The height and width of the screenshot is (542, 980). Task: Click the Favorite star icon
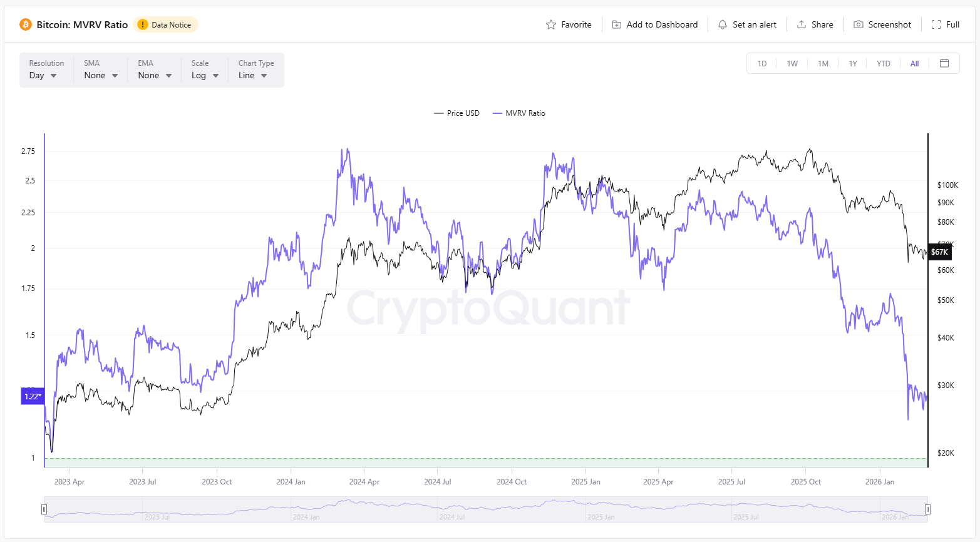pos(551,24)
